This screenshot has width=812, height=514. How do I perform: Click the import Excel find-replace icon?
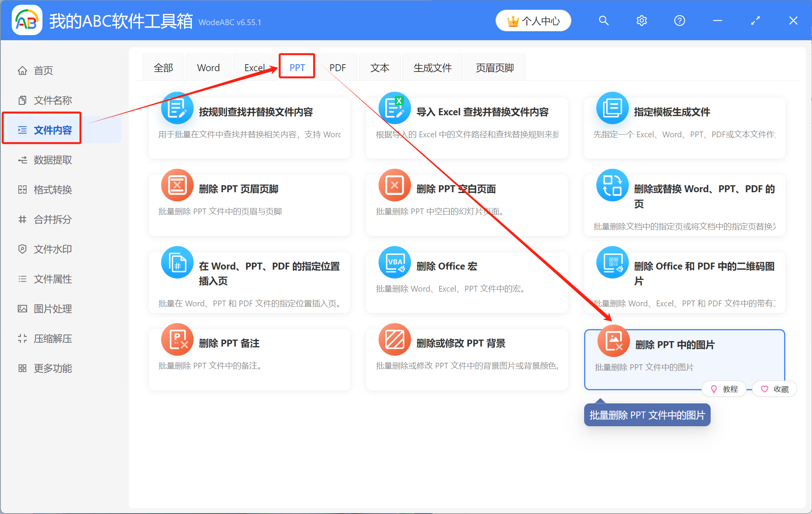coord(395,108)
